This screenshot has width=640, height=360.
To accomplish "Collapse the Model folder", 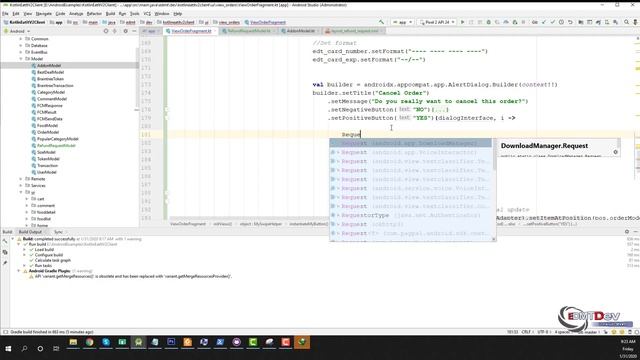I will 21,59.
